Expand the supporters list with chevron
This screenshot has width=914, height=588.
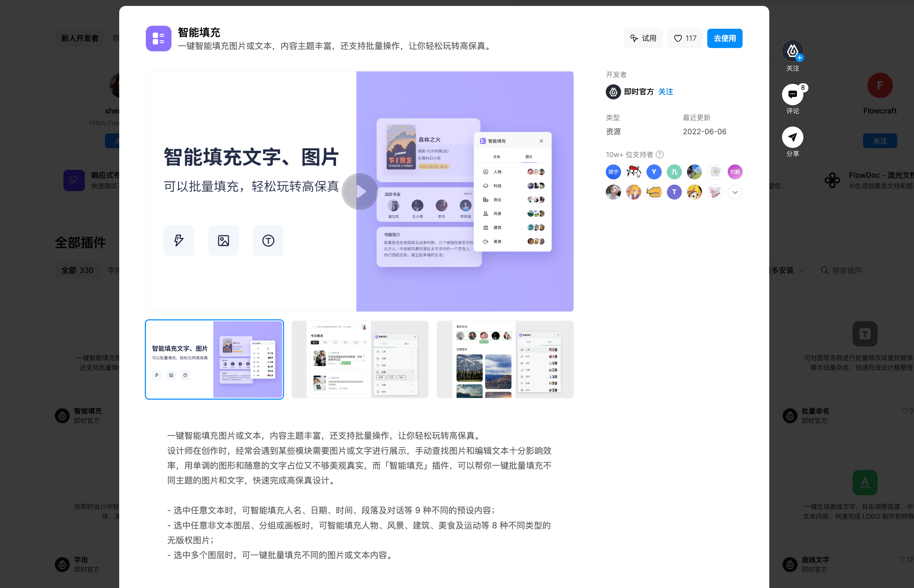click(735, 192)
